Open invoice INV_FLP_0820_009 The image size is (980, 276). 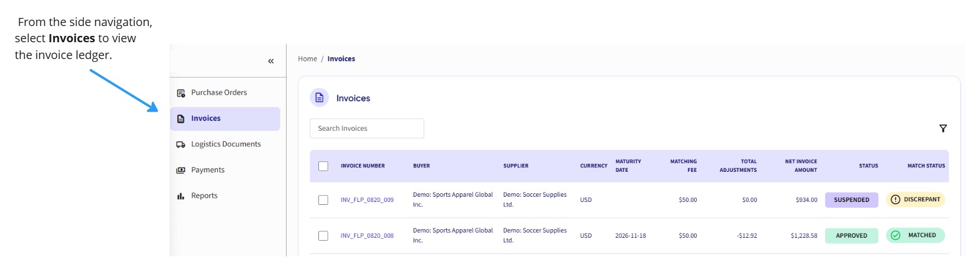pos(367,200)
